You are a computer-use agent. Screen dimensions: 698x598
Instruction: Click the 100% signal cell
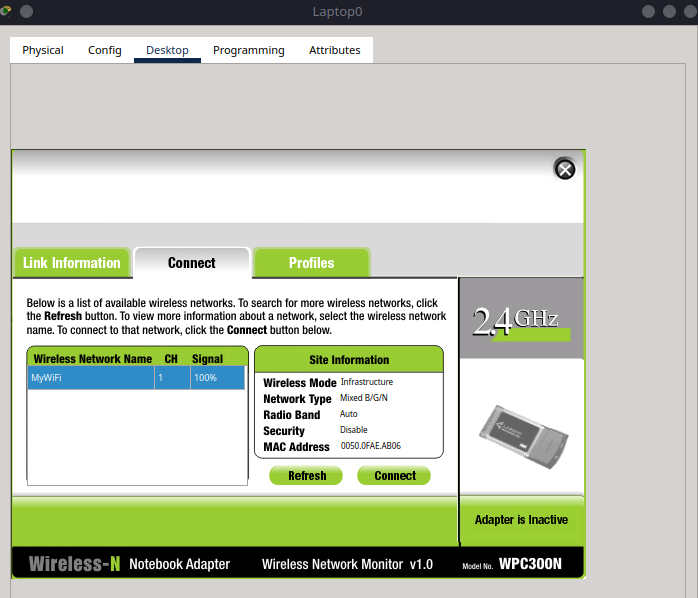(218, 378)
